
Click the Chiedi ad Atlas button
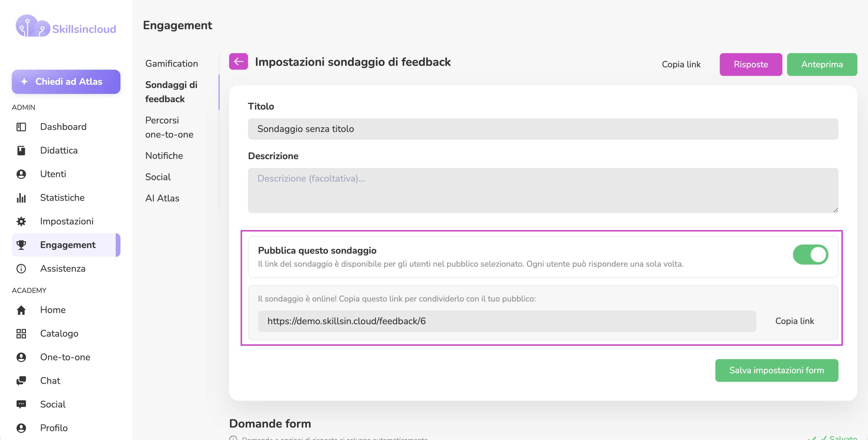click(x=66, y=82)
